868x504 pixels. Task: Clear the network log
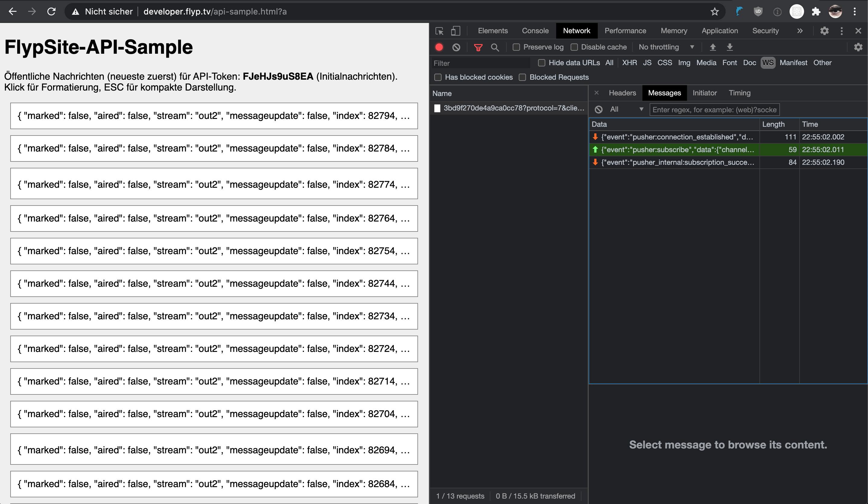pos(456,47)
